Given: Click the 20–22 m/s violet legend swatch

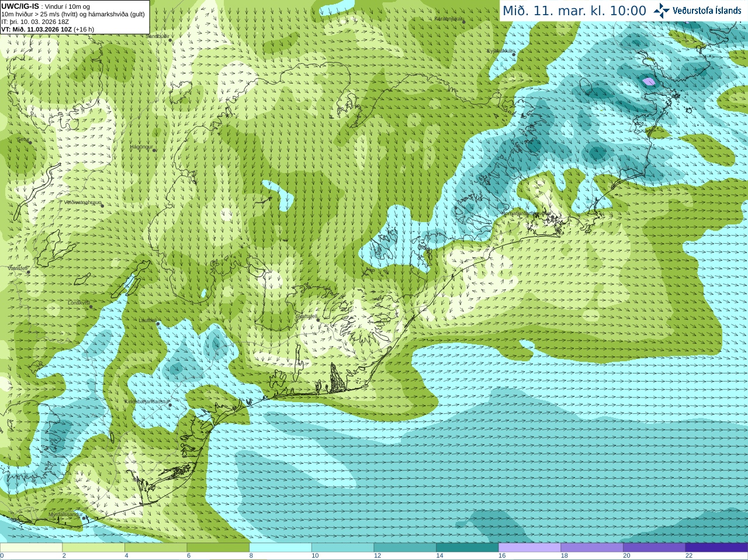Looking at the screenshot, I should [x=654, y=548].
